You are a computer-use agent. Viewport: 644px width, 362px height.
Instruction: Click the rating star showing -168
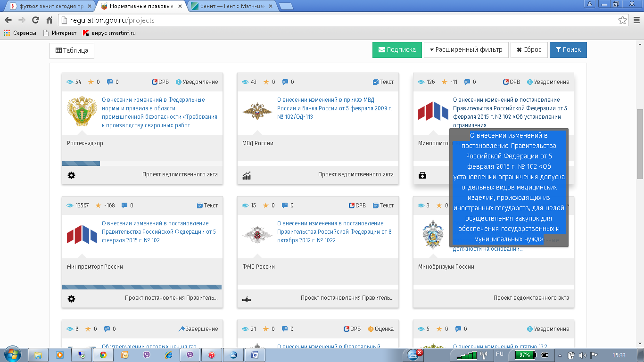[x=99, y=206]
